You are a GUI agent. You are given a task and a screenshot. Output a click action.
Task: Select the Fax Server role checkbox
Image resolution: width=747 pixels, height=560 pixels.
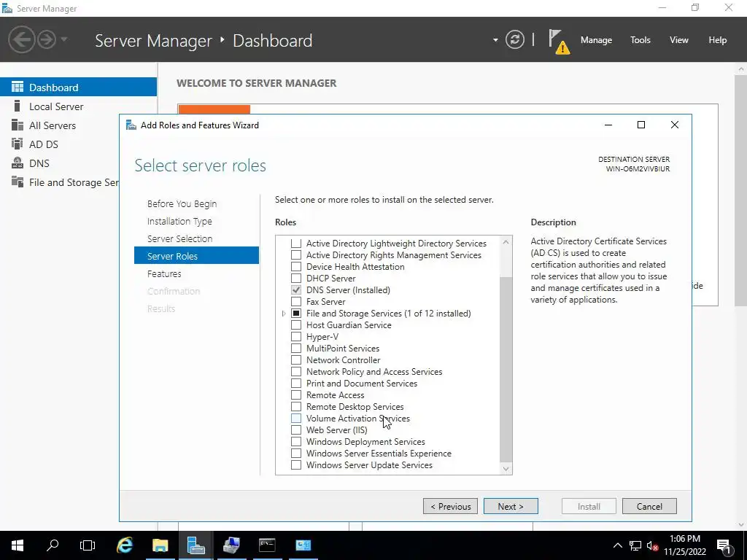(x=296, y=301)
